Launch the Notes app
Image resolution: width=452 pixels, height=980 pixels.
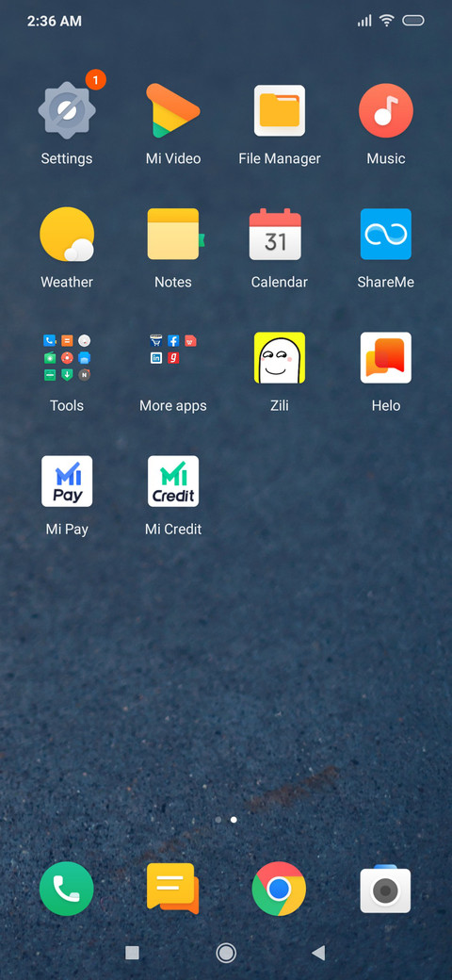(x=173, y=235)
